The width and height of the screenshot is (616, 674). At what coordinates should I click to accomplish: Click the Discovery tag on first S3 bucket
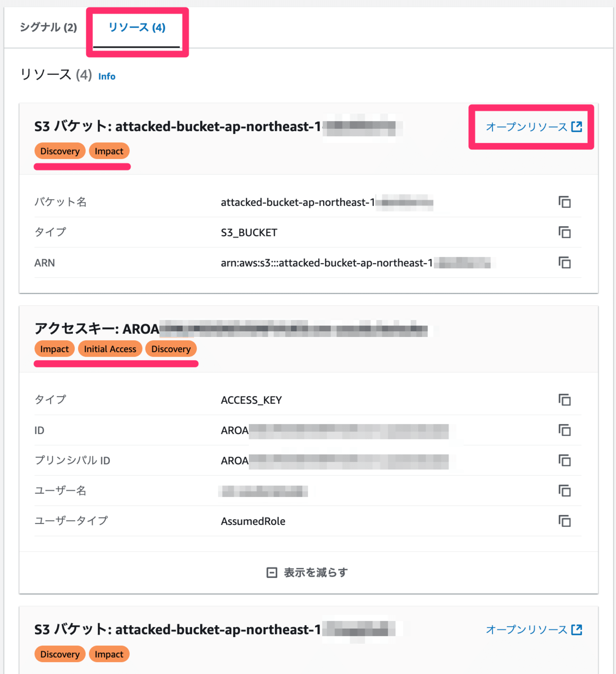click(x=60, y=151)
